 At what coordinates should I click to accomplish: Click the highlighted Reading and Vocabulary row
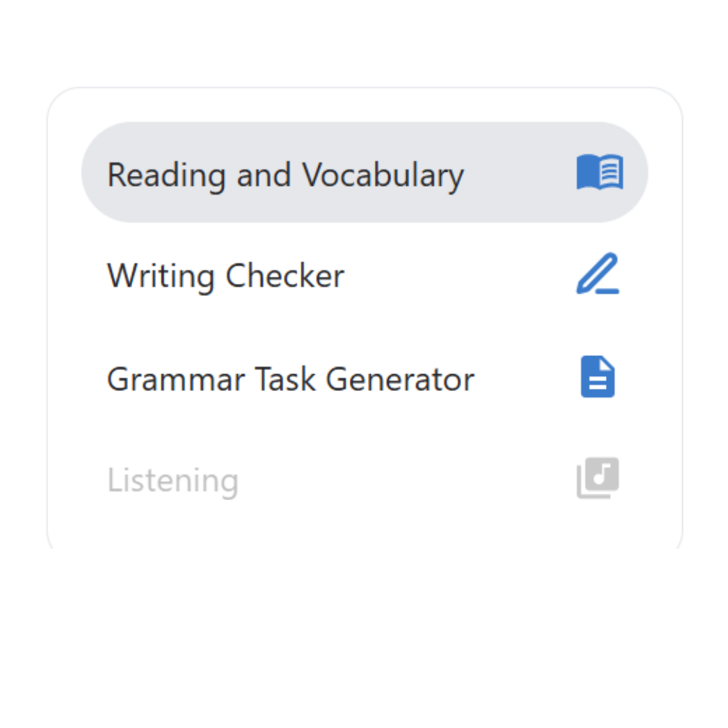coord(364,173)
